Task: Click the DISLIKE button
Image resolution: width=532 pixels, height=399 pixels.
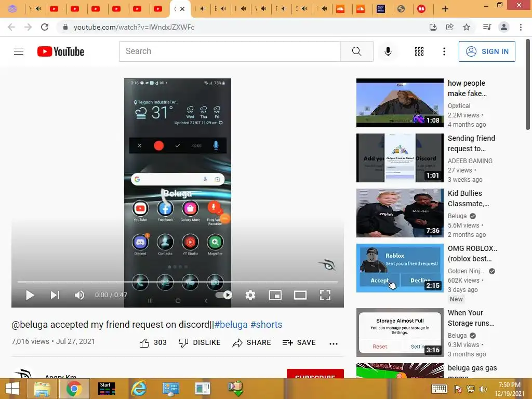Action: click(199, 343)
